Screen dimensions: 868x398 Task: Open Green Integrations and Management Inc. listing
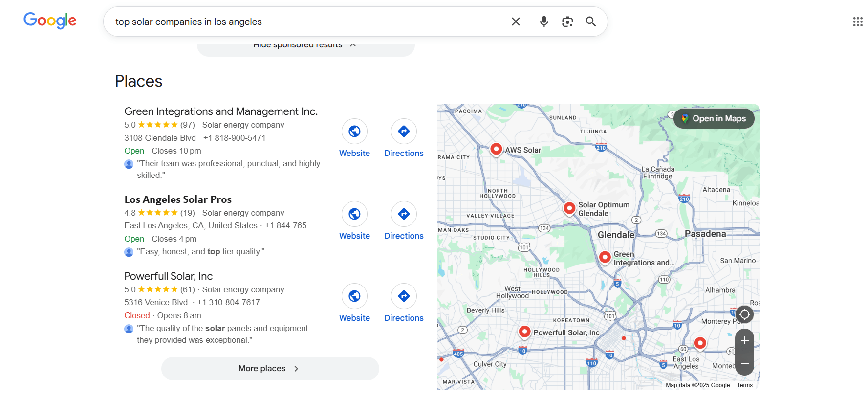tap(221, 111)
